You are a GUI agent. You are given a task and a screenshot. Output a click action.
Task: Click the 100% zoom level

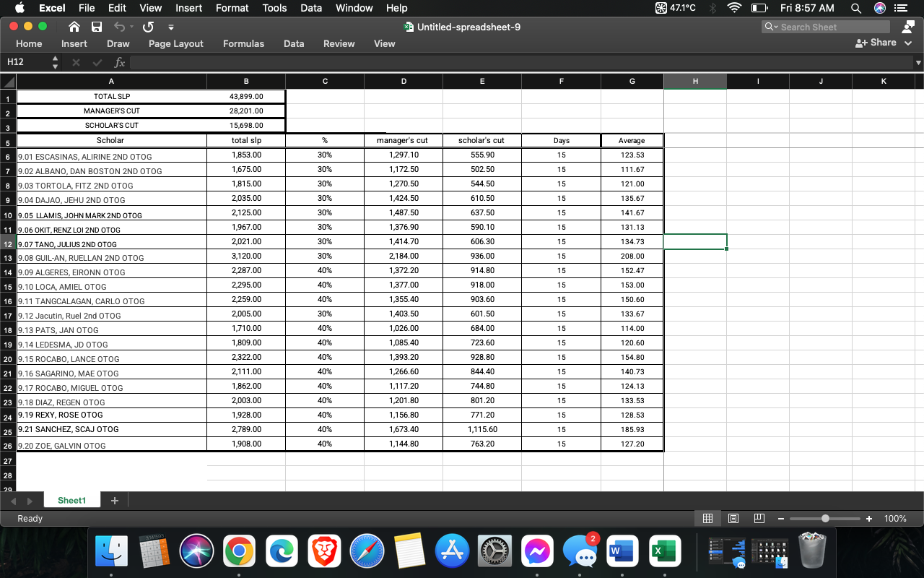click(895, 519)
